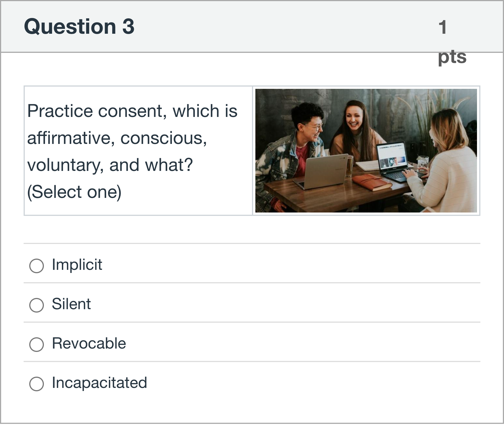Click the silver laptop in the photo
The image size is (504, 425).
(323, 172)
